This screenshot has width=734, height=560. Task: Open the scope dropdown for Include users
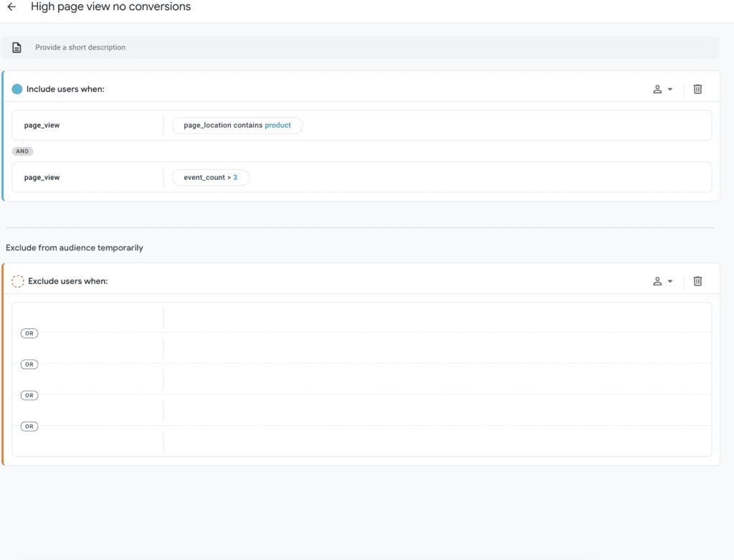tap(662, 89)
